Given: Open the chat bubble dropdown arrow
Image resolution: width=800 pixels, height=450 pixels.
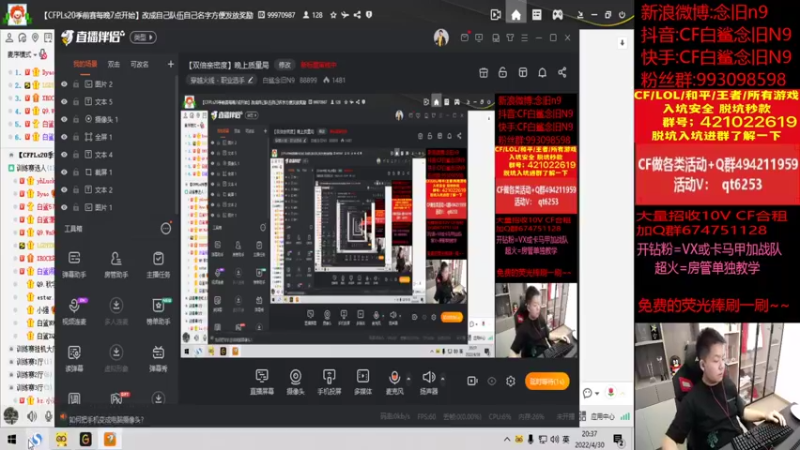Looking at the screenshot, I should [597, 393].
